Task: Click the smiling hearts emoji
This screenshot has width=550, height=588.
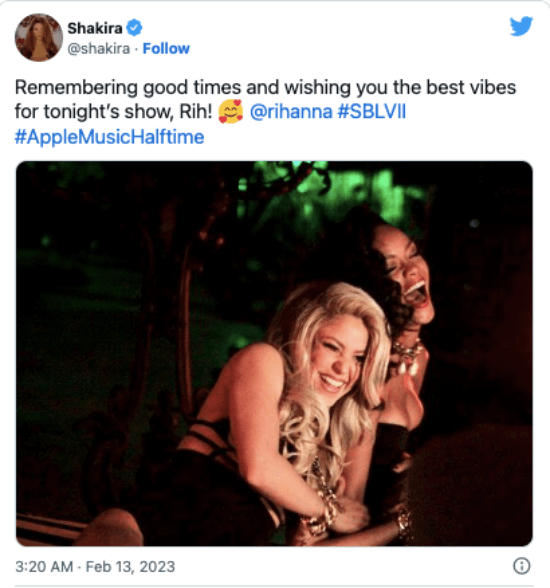Action: coord(231,112)
